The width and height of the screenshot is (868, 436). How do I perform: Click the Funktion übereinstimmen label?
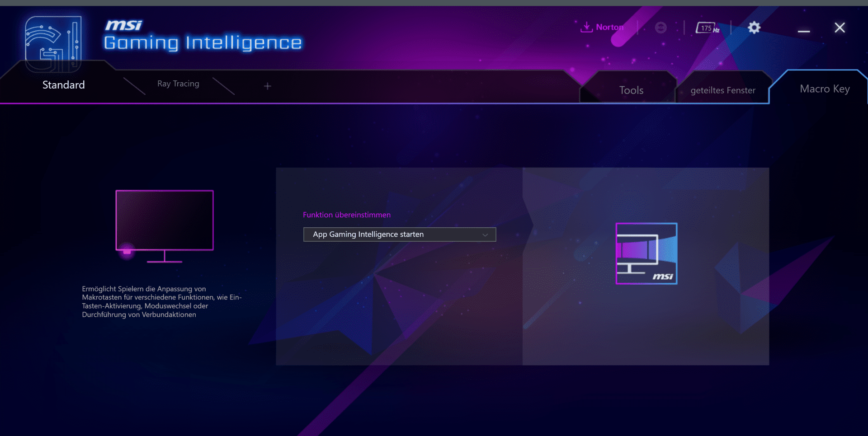[x=347, y=215]
